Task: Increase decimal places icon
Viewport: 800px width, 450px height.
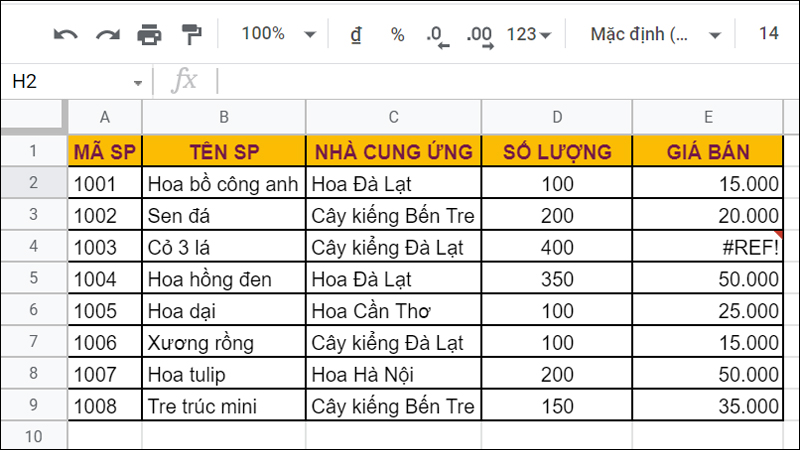Action: click(x=480, y=36)
